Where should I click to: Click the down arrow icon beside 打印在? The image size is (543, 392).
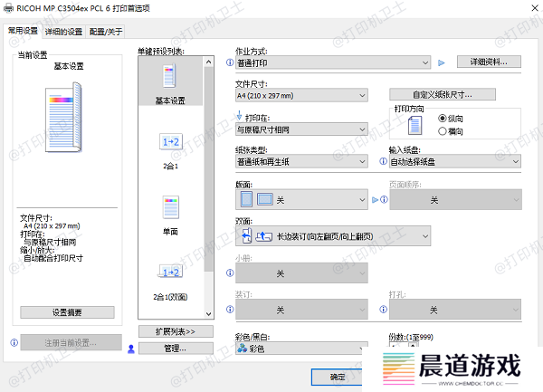239,115
